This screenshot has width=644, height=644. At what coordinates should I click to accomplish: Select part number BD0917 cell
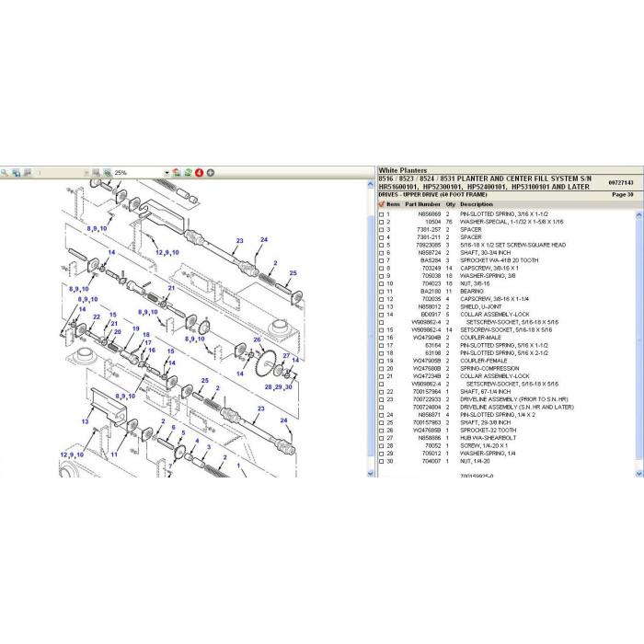pyautogui.click(x=431, y=315)
